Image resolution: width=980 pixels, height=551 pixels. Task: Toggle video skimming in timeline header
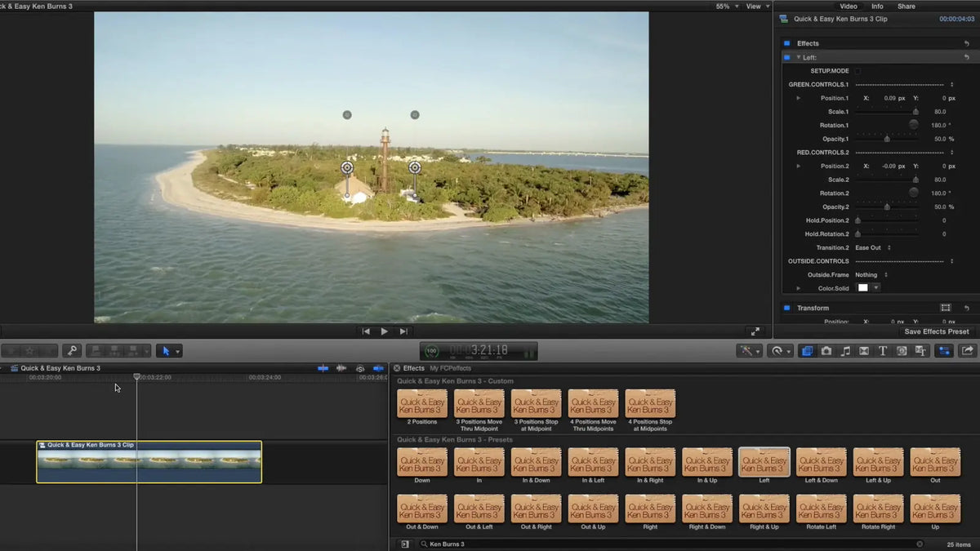point(323,368)
